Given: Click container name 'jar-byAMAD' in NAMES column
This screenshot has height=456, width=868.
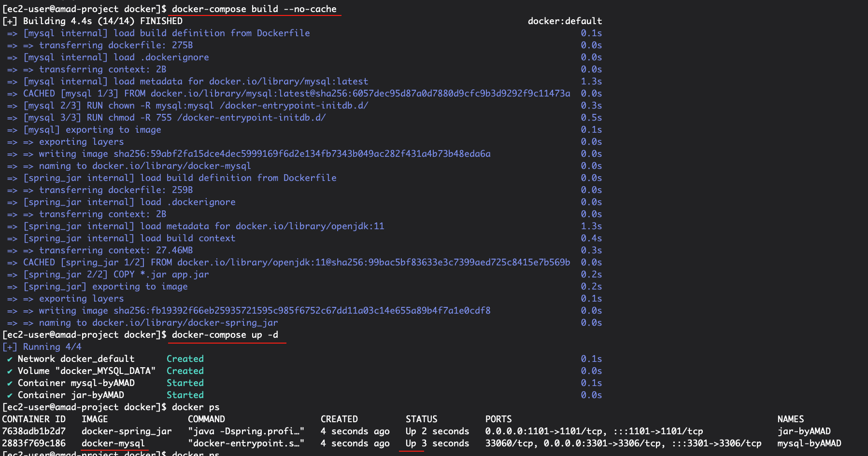Looking at the screenshot, I should (x=804, y=431).
